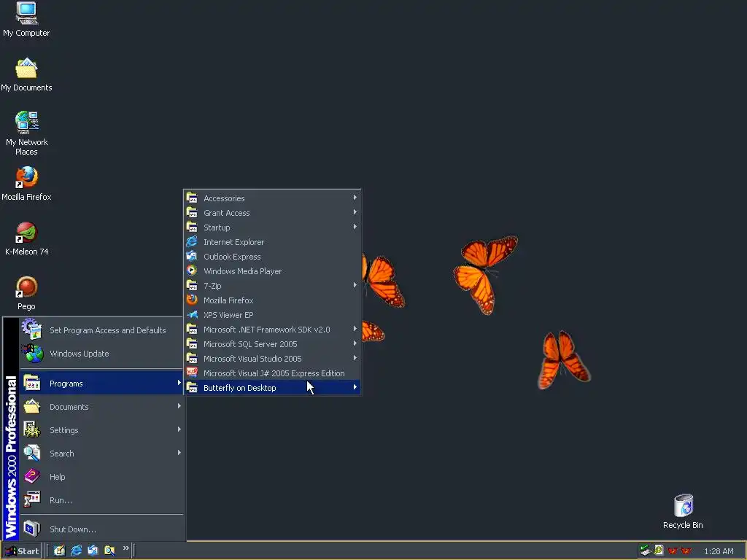Image resolution: width=747 pixels, height=560 pixels.
Task: Launch Mozilla Firefox from the Programs submenu
Action: [x=272, y=300]
